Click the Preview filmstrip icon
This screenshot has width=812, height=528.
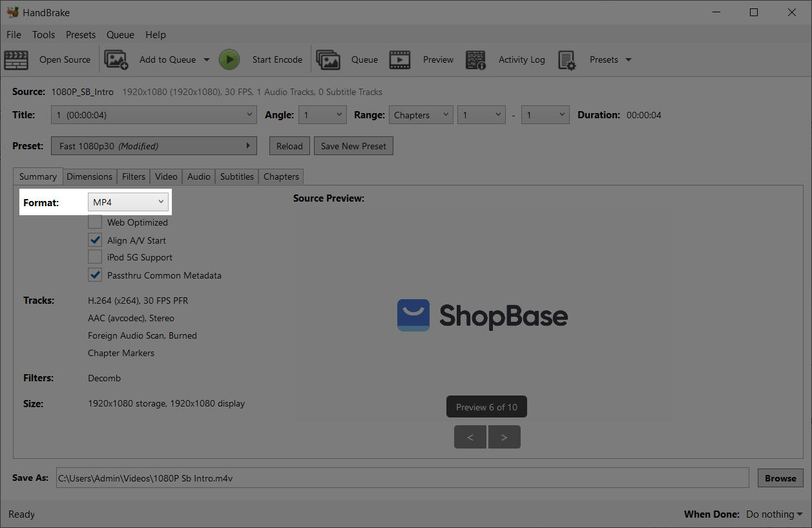tap(400, 59)
